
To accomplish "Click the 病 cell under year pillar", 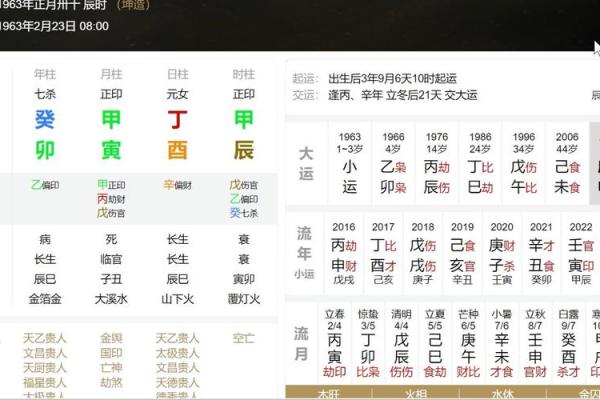I will coord(45,240).
